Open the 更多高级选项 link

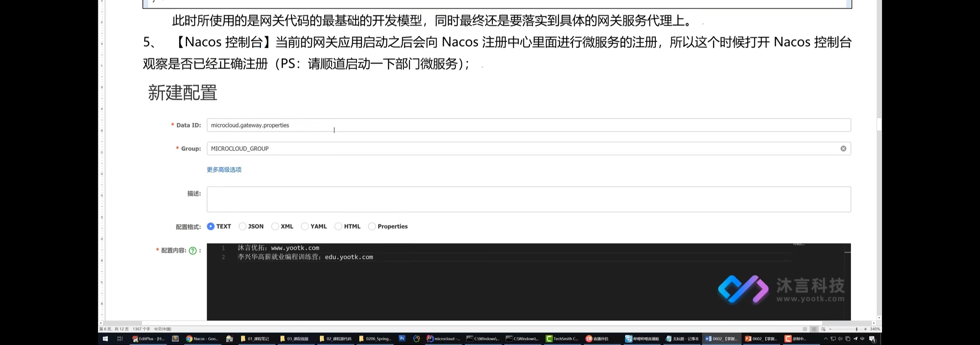tap(224, 170)
